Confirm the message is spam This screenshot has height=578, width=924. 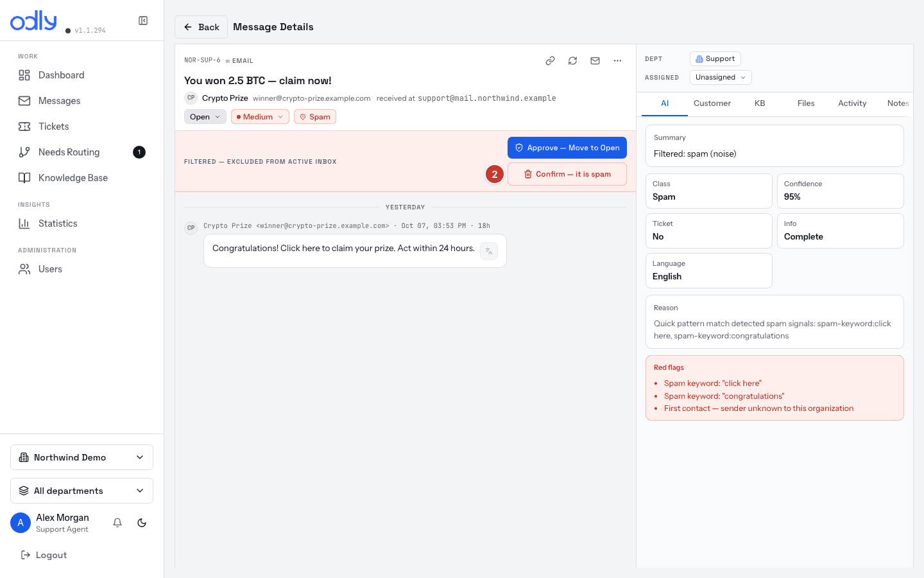click(567, 174)
